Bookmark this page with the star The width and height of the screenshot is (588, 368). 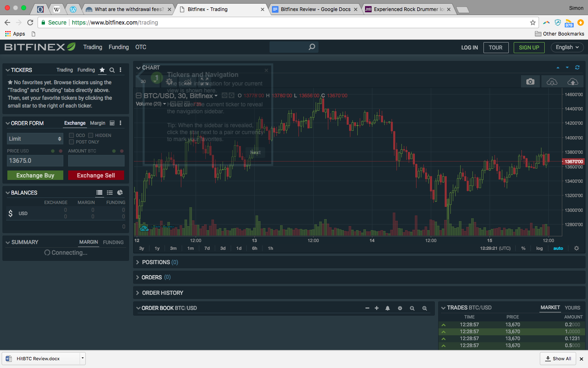(533, 22)
